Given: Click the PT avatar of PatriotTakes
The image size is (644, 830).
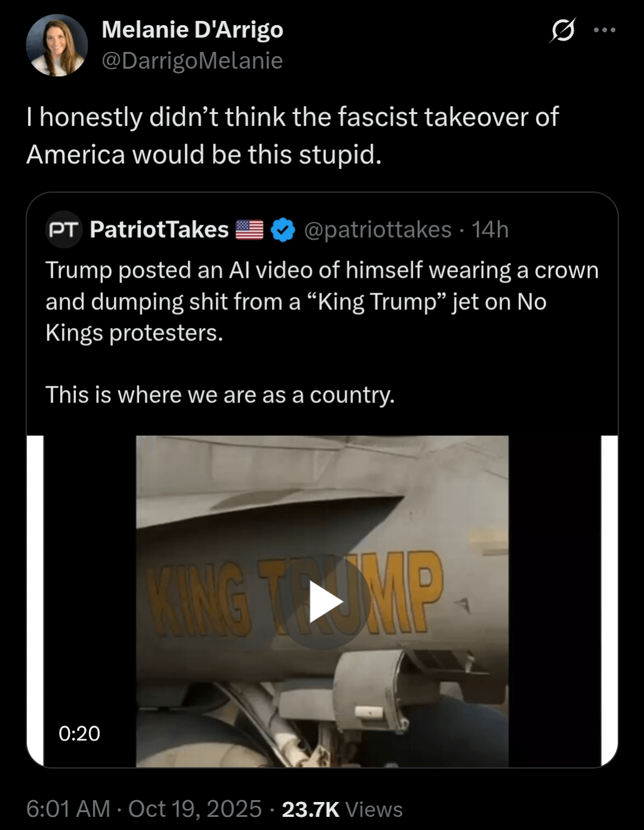Looking at the screenshot, I should click(x=63, y=230).
